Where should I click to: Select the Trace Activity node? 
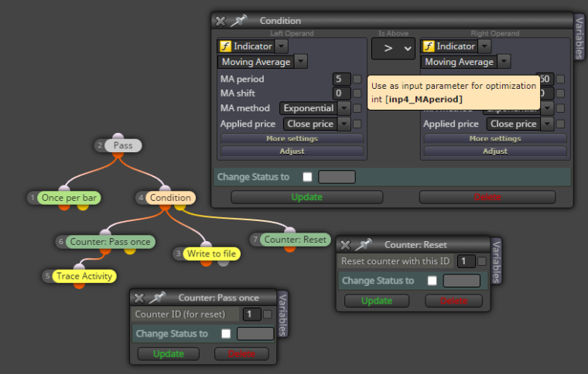(84, 277)
